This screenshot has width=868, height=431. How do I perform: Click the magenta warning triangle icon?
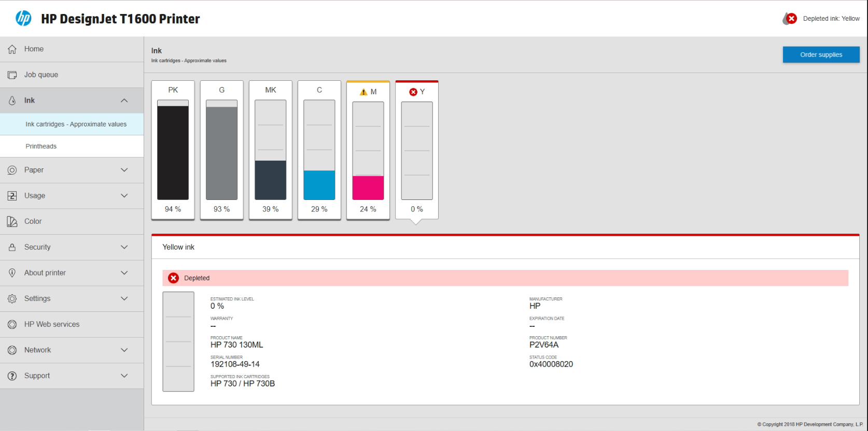click(x=363, y=92)
